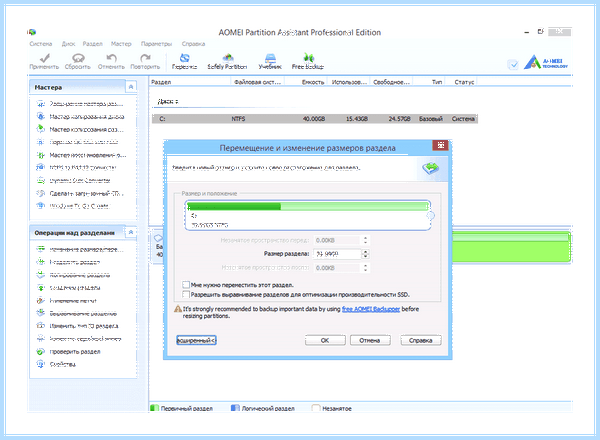
Task: Sort by the Свободное... column header
Action: tap(391, 82)
